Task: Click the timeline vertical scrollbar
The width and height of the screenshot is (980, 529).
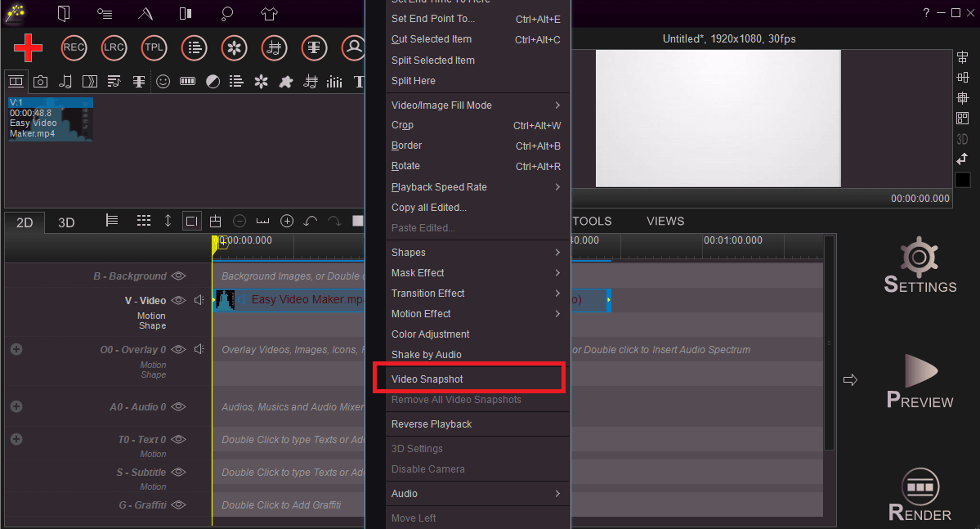Action: (830, 343)
